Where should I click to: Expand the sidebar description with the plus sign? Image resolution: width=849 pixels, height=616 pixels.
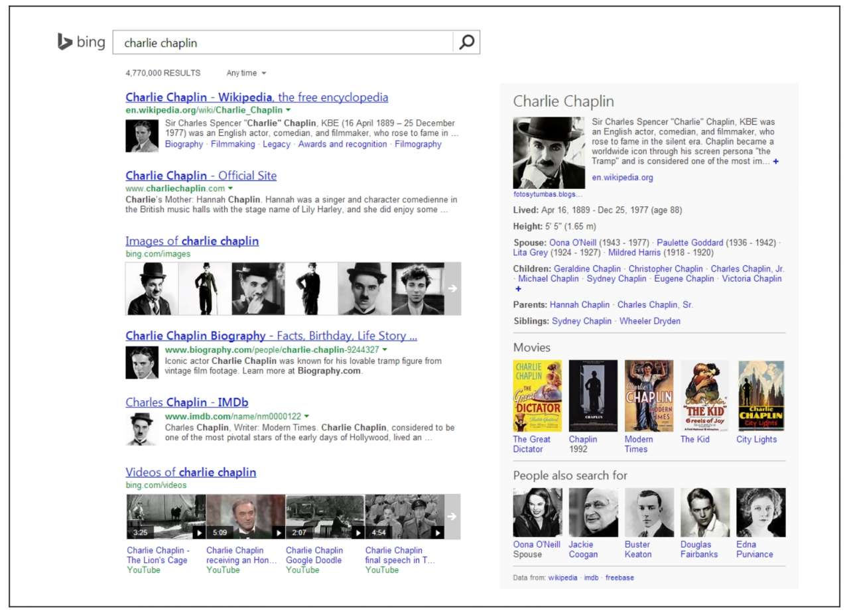coord(776,161)
